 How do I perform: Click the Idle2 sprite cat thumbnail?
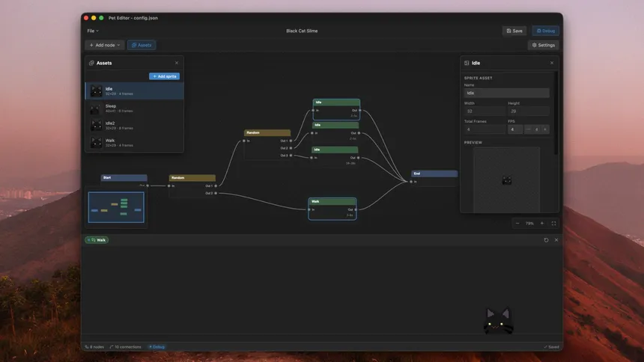click(96, 126)
